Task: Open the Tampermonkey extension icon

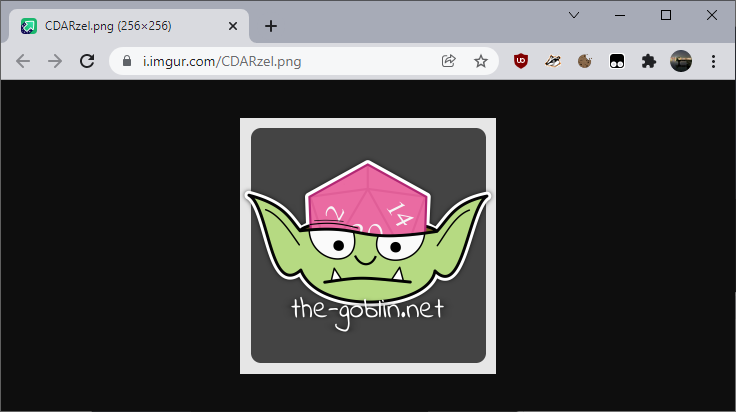Action: click(x=617, y=61)
